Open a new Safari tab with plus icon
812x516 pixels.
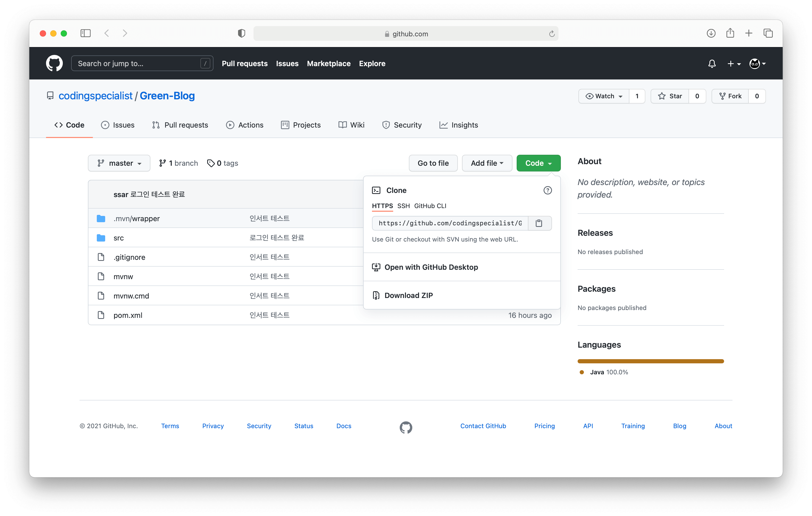point(749,33)
